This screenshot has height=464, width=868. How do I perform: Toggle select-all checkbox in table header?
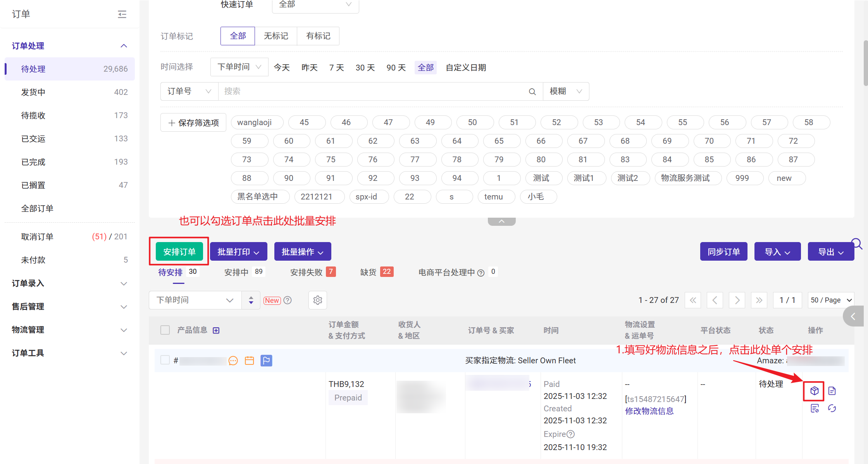click(165, 330)
